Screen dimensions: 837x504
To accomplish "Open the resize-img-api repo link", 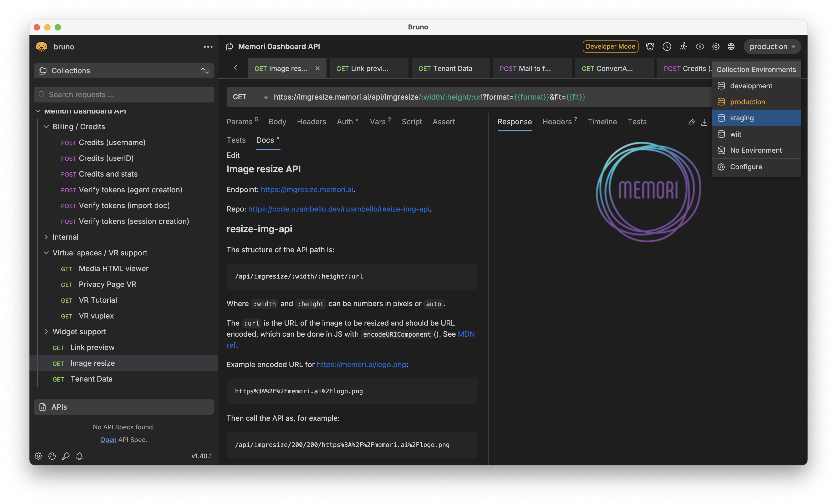I will click(339, 209).
